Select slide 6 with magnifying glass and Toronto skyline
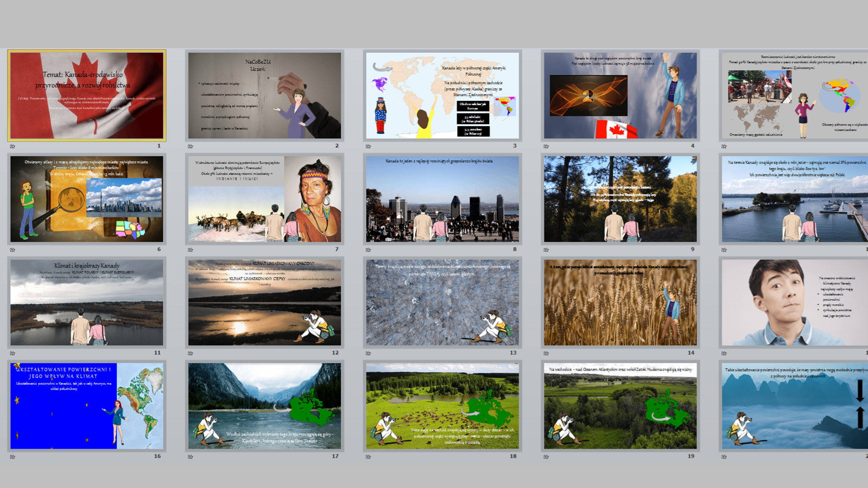The image size is (868, 488). tap(87, 199)
